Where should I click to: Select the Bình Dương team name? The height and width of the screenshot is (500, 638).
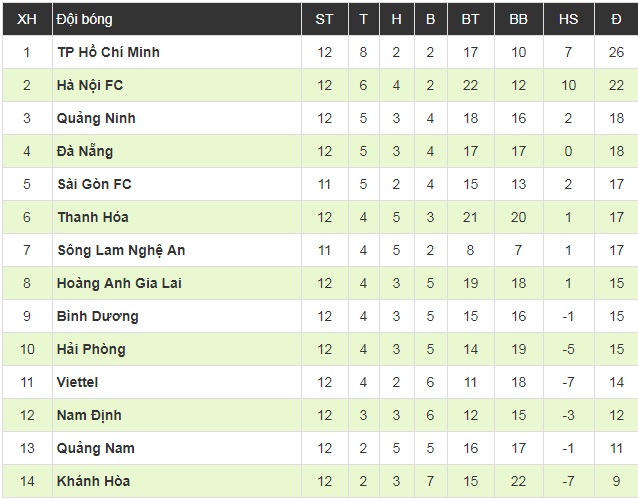tap(98, 316)
